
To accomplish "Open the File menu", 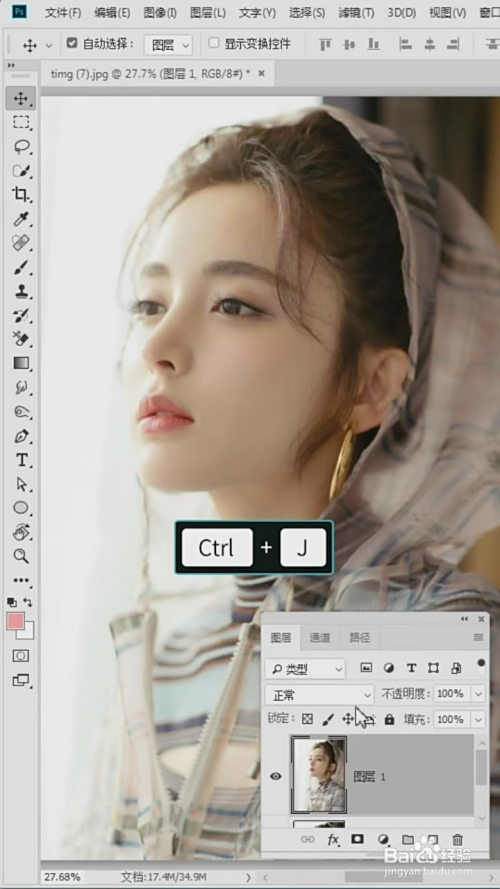I will click(62, 12).
